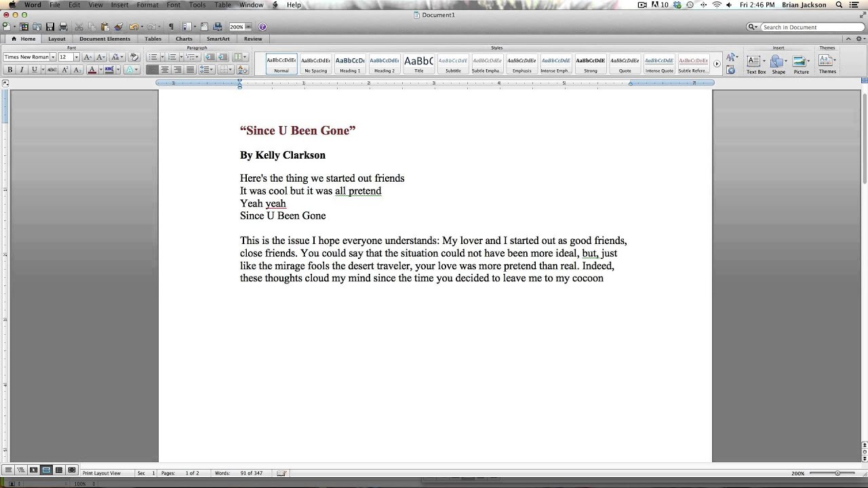Open the Document Elements tab
The image size is (868, 488).
tap(105, 39)
